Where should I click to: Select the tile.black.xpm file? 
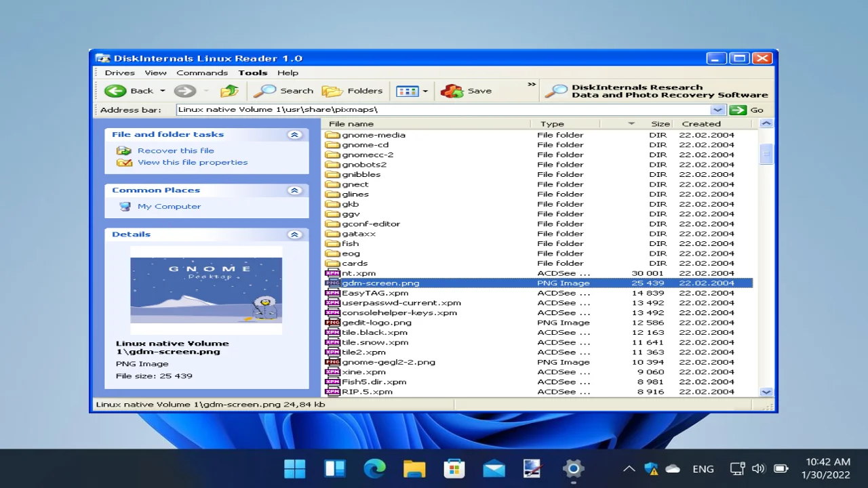[375, 332]
